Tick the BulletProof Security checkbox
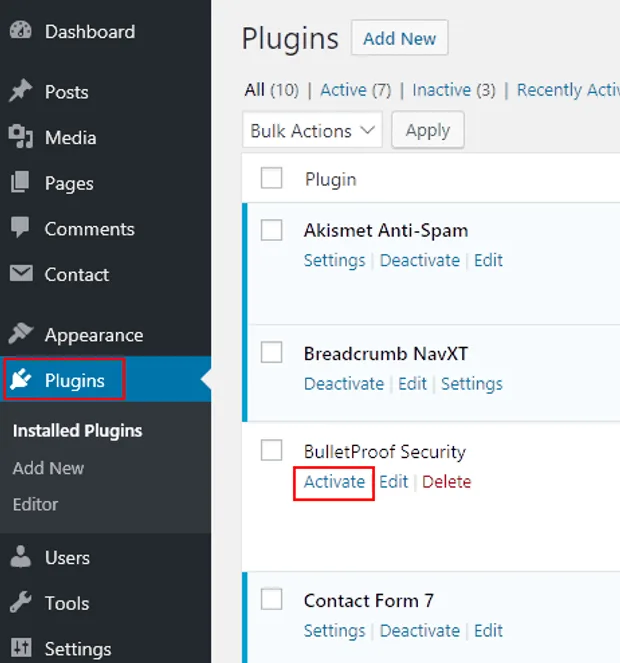 272,450
